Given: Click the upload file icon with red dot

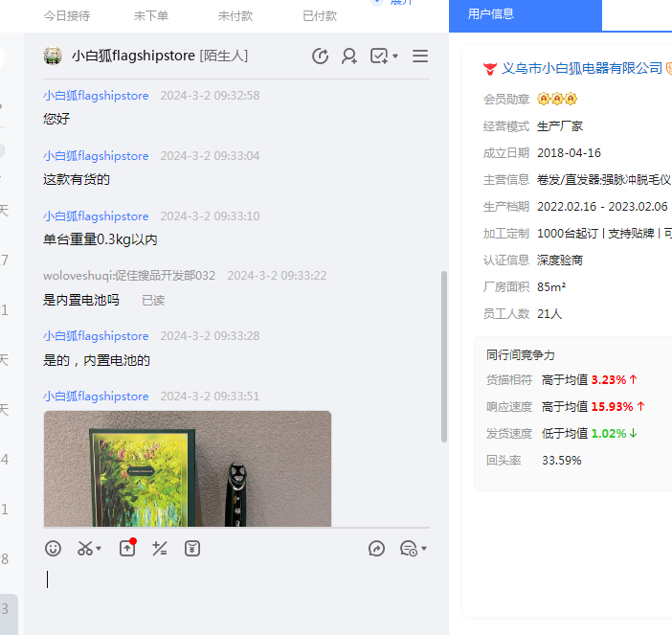Looking at the screenshot, I should click(x=127, y=548).
